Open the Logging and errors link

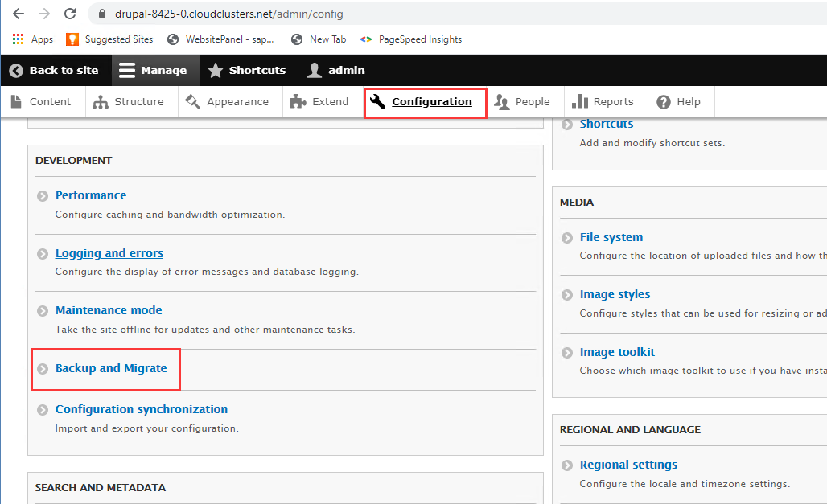click(109, 253)
